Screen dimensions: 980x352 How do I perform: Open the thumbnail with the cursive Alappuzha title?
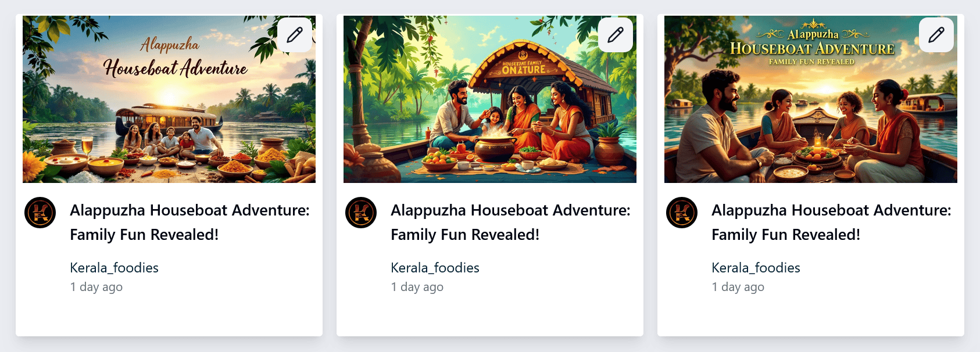pos(169,99)
